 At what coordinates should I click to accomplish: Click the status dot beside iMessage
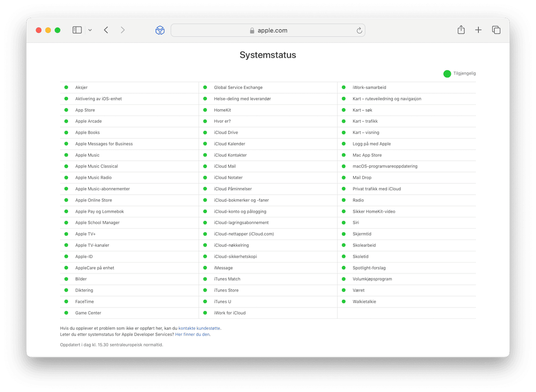[x=205, y=268]
